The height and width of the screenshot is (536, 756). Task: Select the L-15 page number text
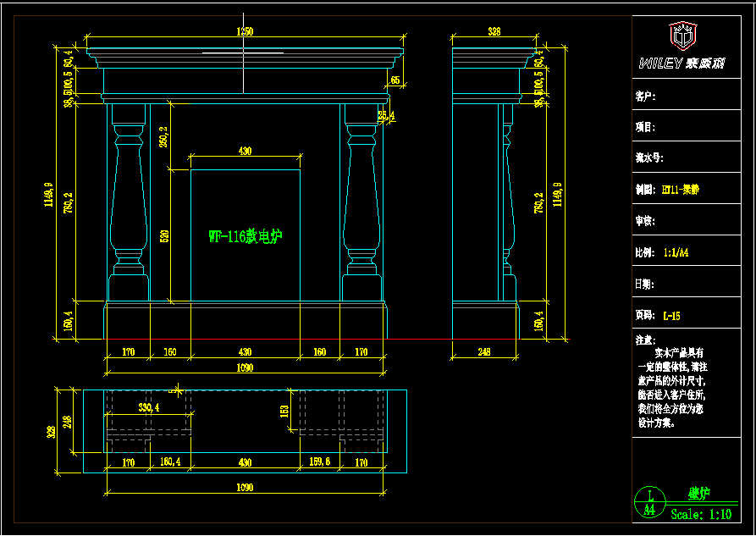point(671,315)
